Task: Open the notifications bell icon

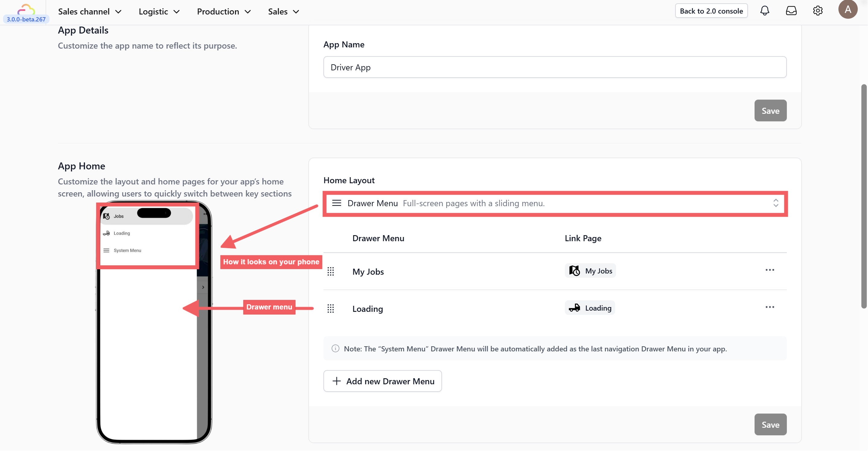Action: [765, 11]
